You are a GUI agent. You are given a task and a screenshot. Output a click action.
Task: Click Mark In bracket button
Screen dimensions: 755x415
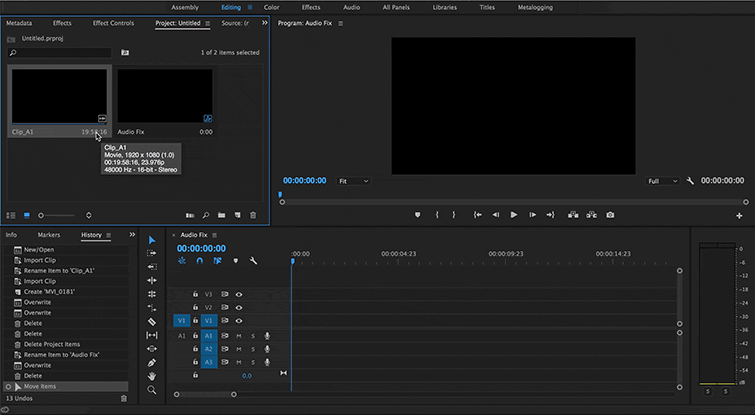tap(437, 215)
